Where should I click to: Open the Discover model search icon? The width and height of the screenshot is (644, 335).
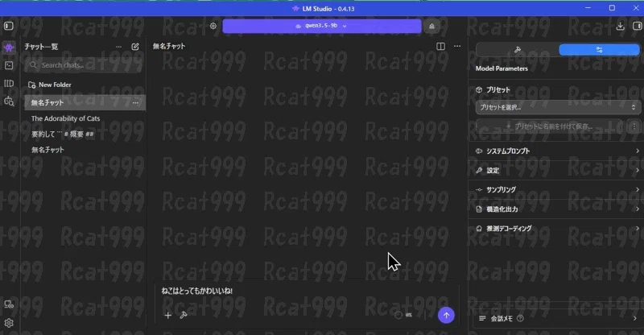(x=9, y=101)
